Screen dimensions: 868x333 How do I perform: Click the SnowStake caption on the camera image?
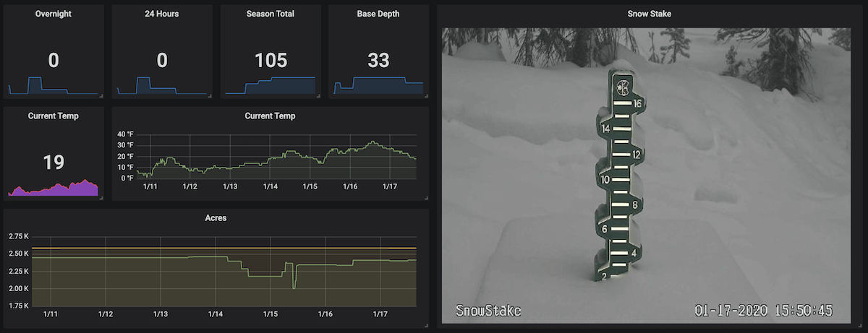coord(488,311)
